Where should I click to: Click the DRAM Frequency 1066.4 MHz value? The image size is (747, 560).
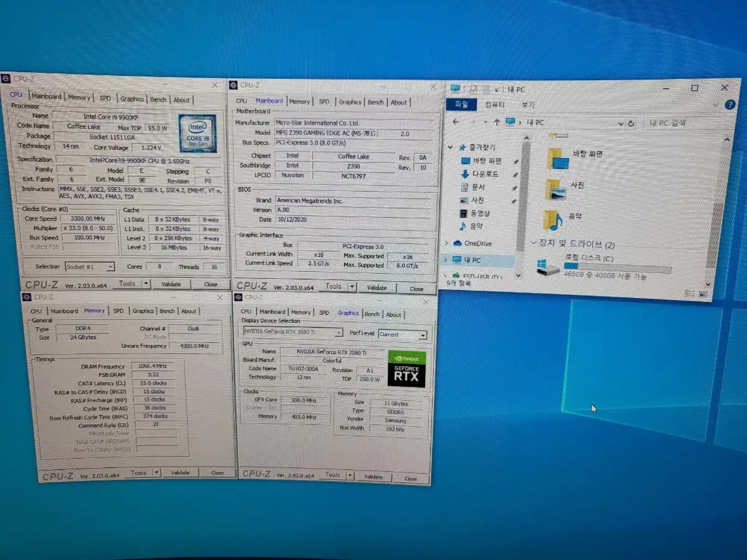151,366
